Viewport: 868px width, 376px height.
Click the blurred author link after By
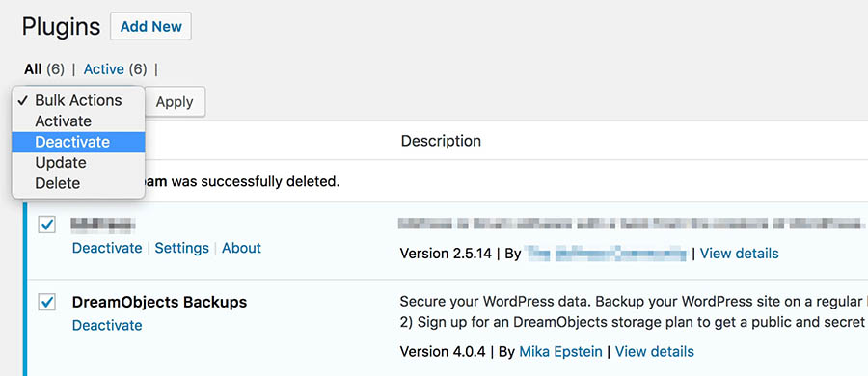click(605, 254)
